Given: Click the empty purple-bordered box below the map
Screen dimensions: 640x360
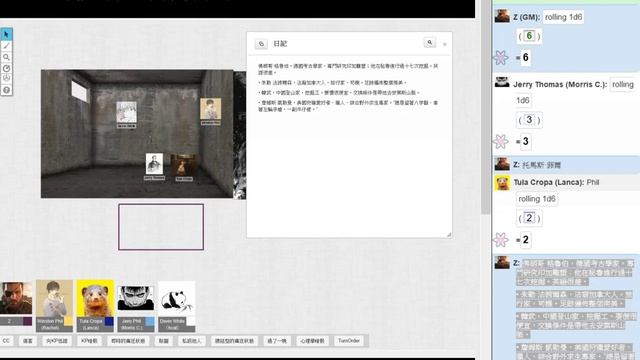Looking at the screenshot, I should click(161, 227).
